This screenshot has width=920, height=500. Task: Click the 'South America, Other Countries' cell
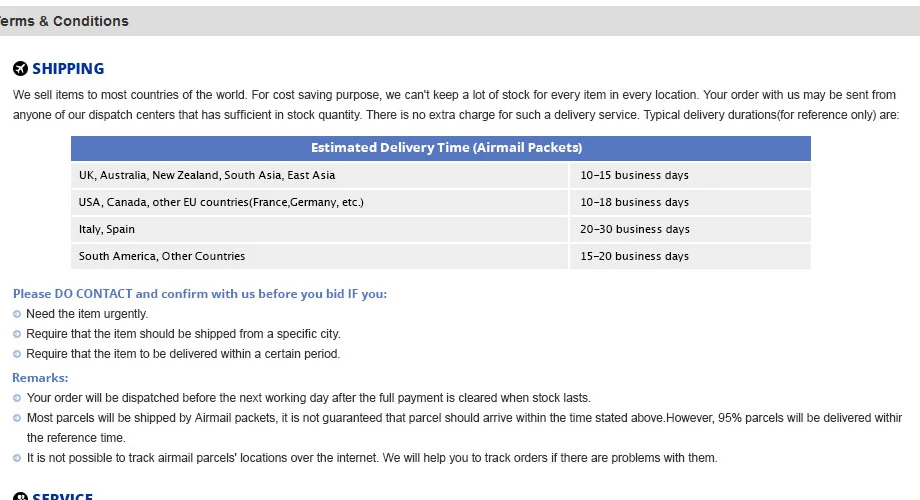click(x=319, y=256)
